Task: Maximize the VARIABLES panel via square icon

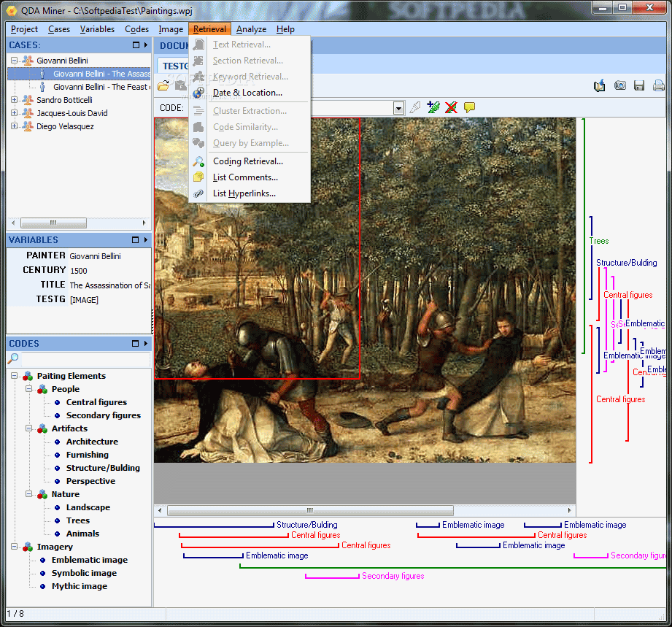Action: pyautogui.click(x=136, y=239)
